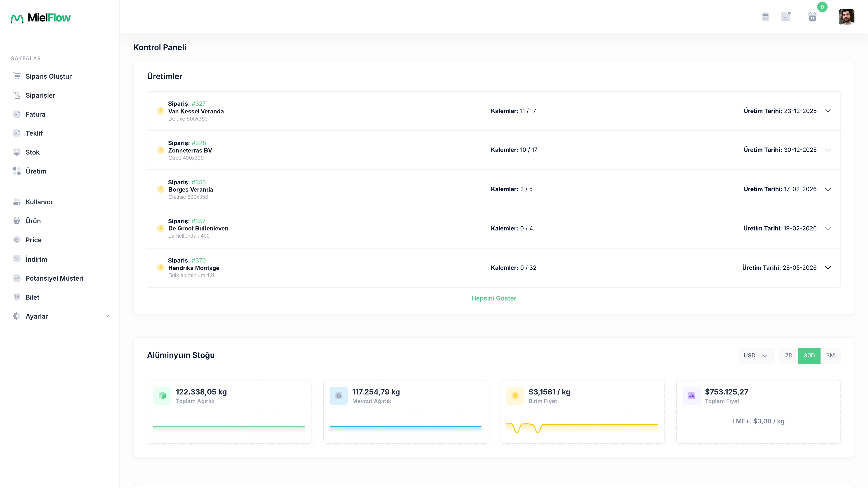Open order link #357
The height and width of the screenshot is (488, 868).
198,221
